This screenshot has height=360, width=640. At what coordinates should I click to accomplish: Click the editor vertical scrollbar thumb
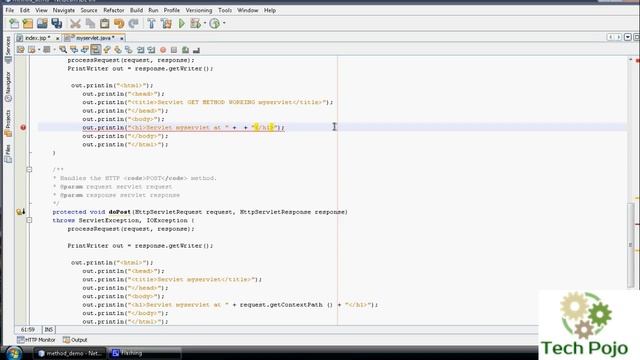(630, 245)
